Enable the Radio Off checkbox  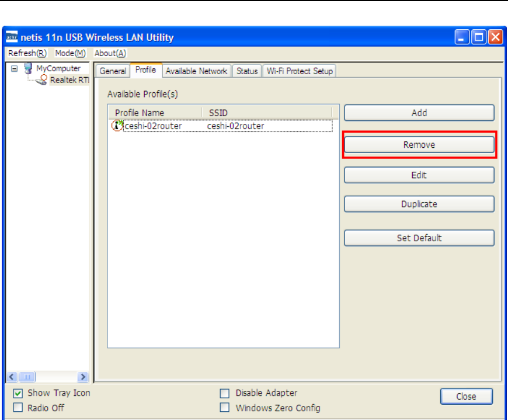18,407
